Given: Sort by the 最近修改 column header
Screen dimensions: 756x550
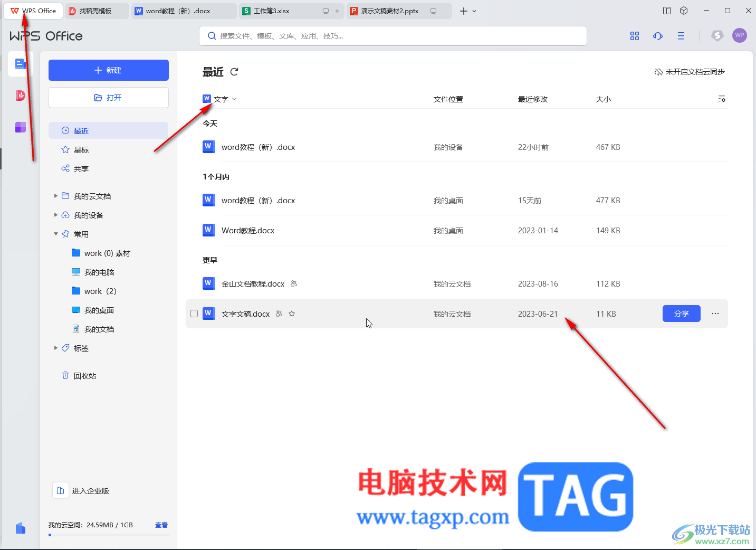Looking at the screenshot, I should pos(533,99).
